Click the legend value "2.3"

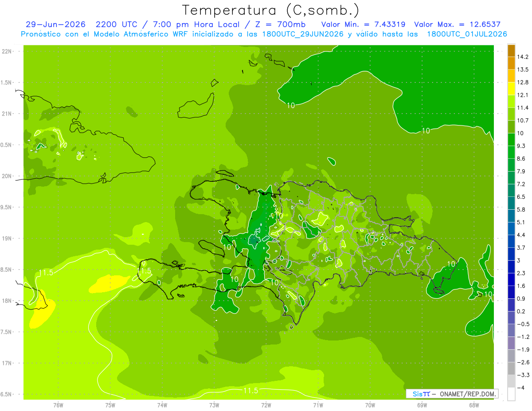click(521, 273)
